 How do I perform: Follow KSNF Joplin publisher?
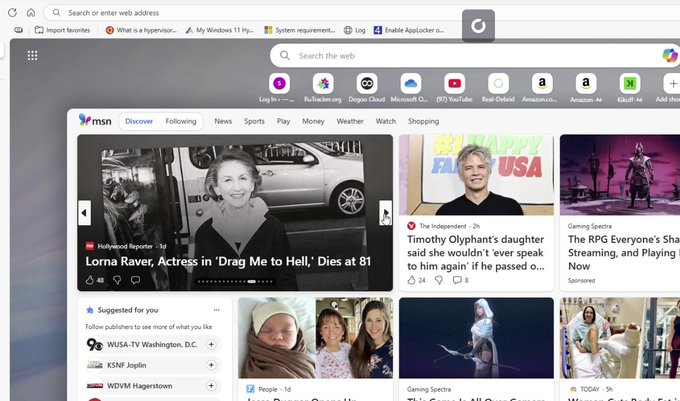(x=211, y=365)
